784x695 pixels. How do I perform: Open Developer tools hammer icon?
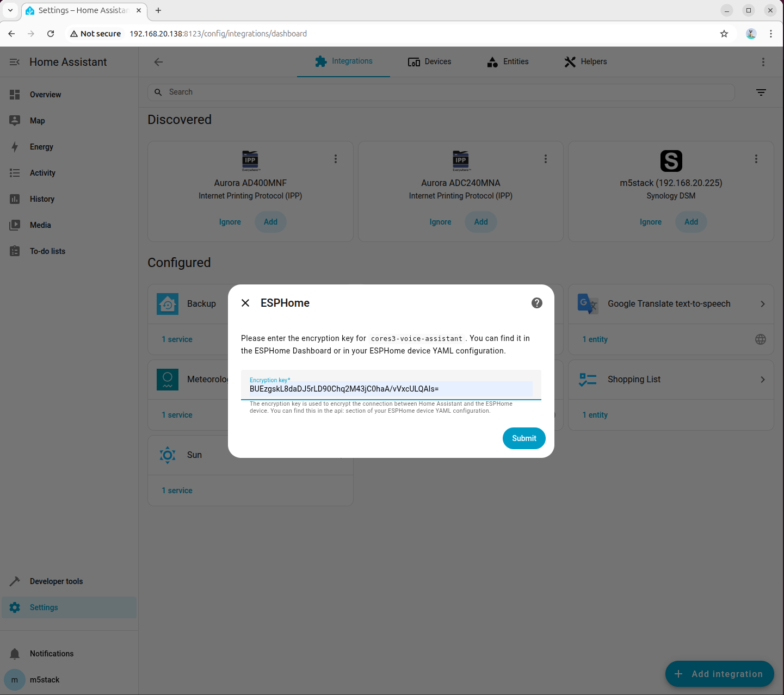point(15,581)
